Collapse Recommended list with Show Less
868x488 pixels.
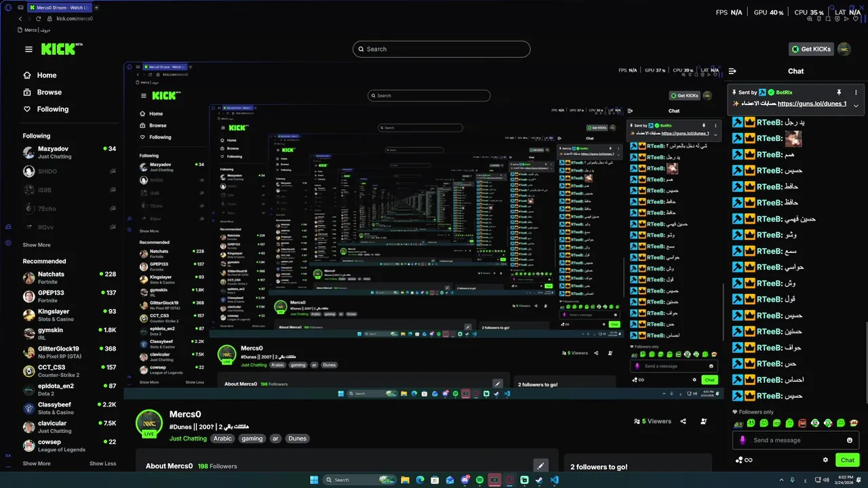point(102,464)
